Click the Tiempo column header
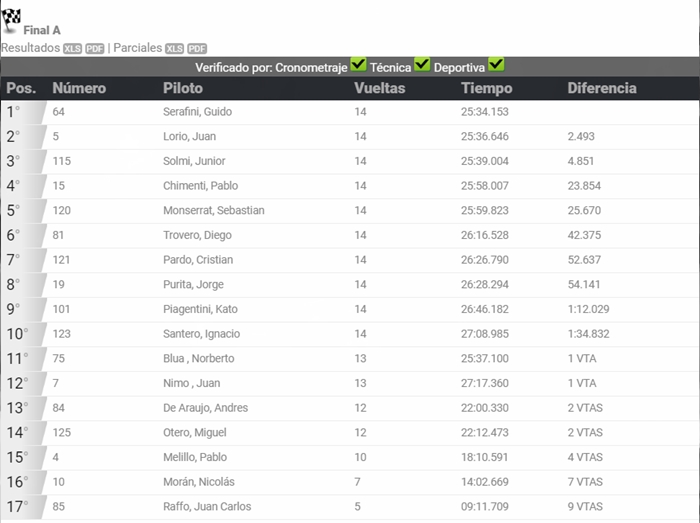Viewport: 700px width, 523px height. click(x=487, y=88)
